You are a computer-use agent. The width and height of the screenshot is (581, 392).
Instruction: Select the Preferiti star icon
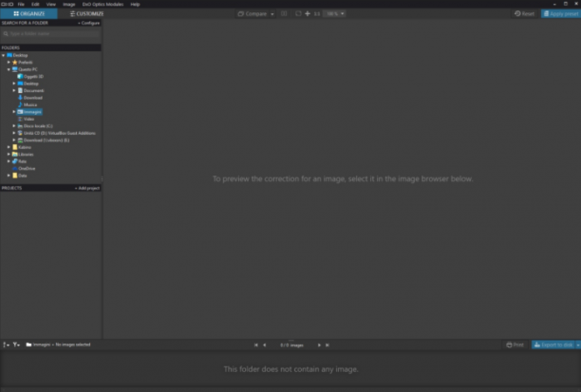[15, 63]
